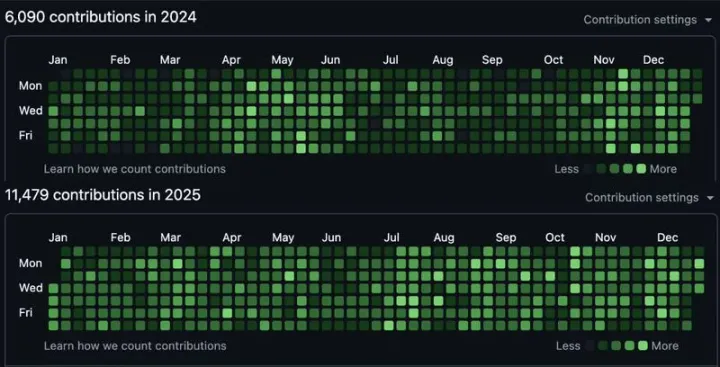Click the May month label in the 2025 graph
720x367 pixels.
tap(283, 238)
